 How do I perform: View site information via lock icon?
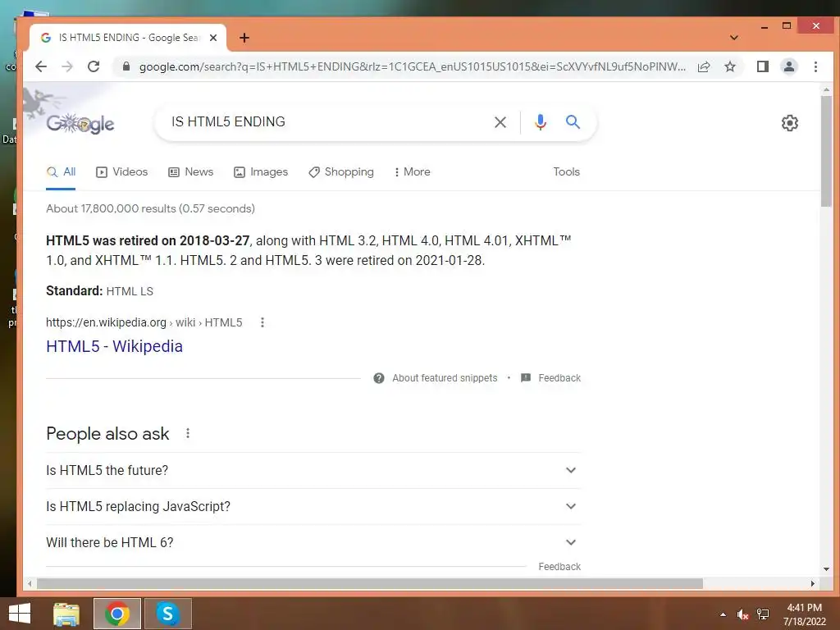(x=126, y=66)
